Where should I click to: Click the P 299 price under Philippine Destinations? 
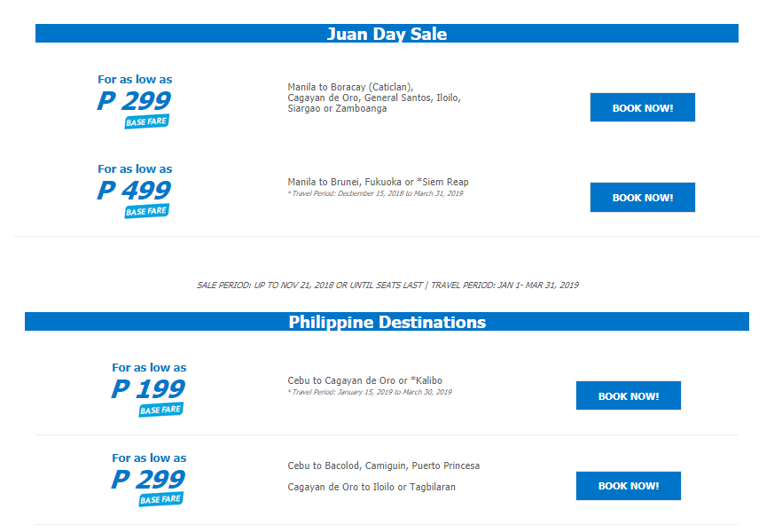point(148,479)
